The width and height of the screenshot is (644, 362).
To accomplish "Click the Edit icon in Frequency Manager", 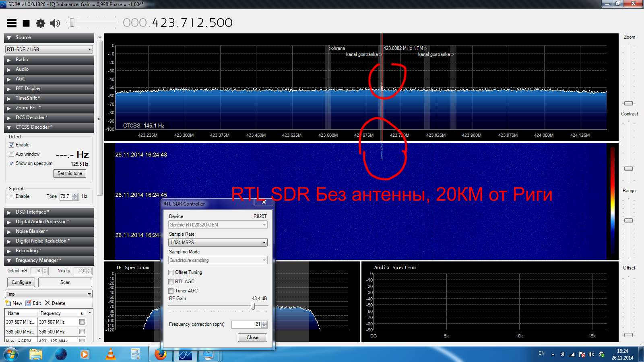I will pyautogui.click(x=28, y=303).
